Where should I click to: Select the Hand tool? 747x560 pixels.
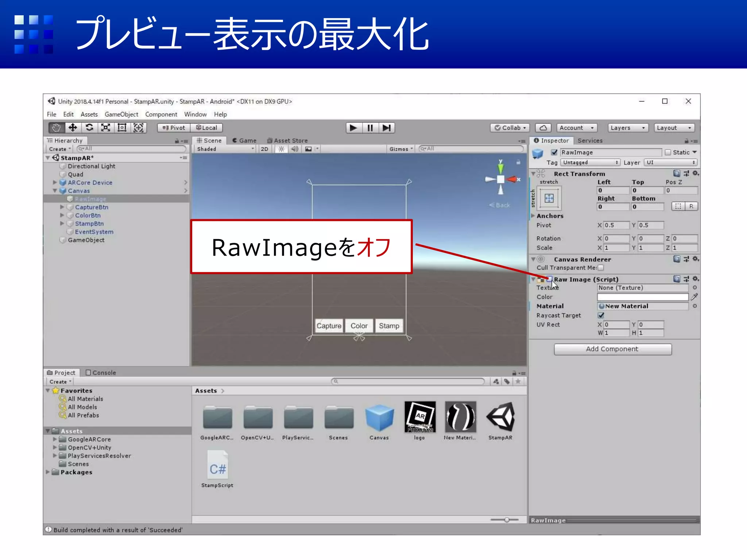tap(57, 128)
